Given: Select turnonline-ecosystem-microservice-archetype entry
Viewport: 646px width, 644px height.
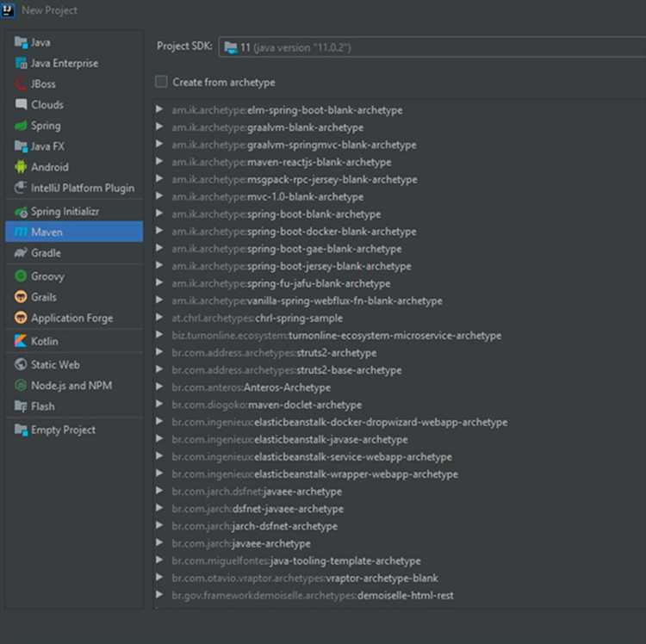Looking at the screenshot, I should click(x=337, y=336).
